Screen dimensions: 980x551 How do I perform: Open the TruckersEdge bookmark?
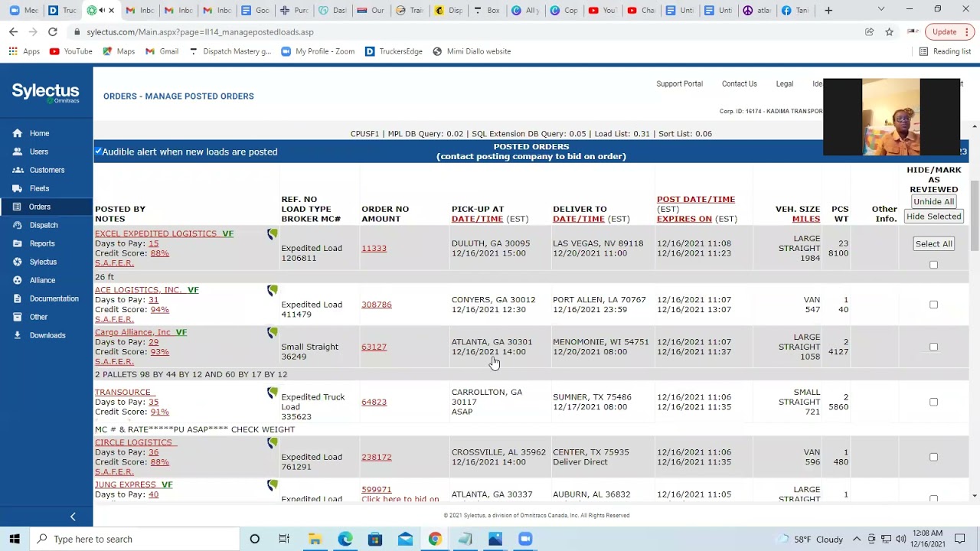(x=393, y=51)
